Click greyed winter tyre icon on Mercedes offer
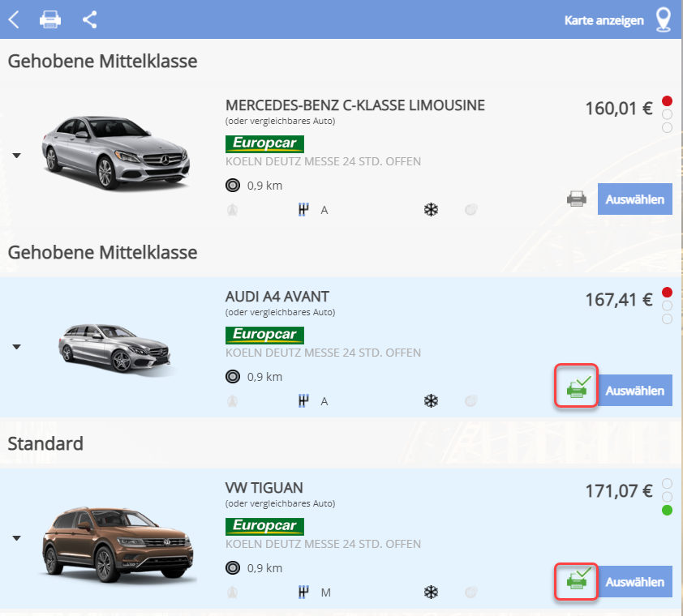 click(x=470, y=210)
